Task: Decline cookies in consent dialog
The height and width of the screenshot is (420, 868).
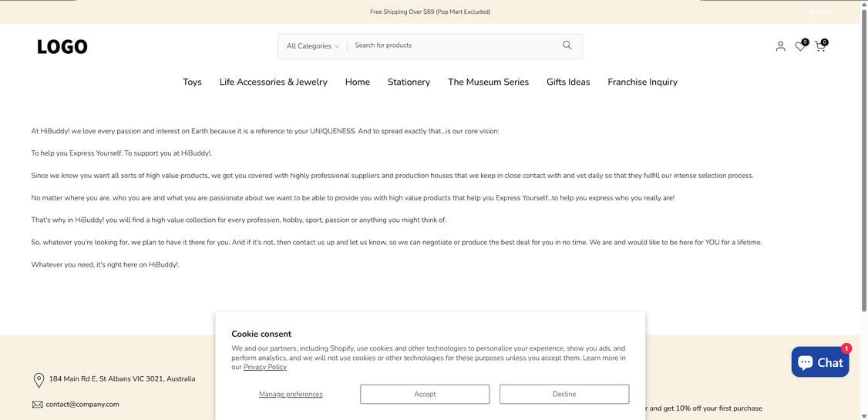Action: 564,394
